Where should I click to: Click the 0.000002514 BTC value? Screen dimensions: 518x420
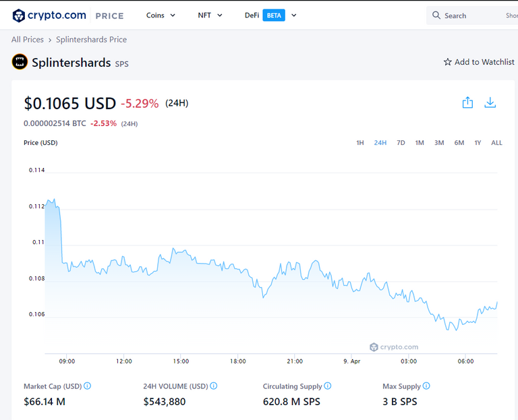pos(55,123)
